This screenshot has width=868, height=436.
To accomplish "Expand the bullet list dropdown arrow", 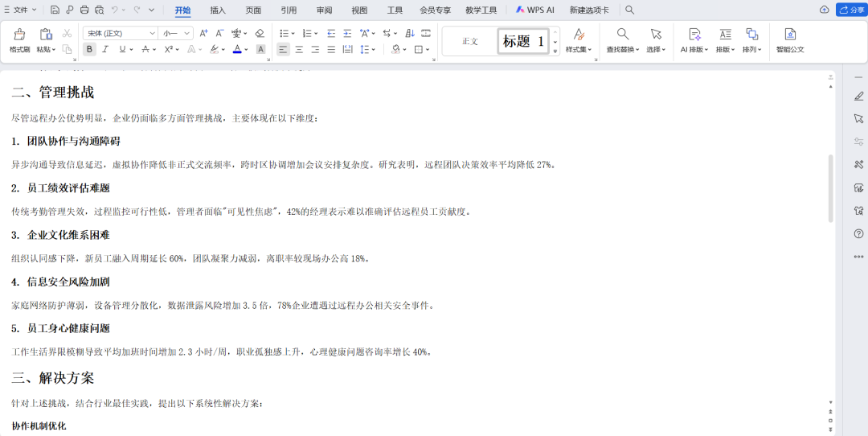I will pyautogui.click(x=293, y=34).
